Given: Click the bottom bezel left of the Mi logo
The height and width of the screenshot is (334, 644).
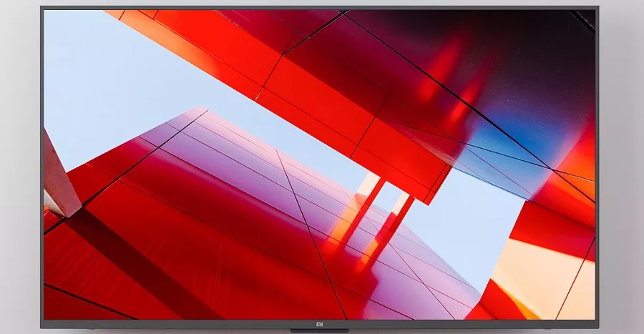Looking at the screenshot, I should [x=179, y=324].
